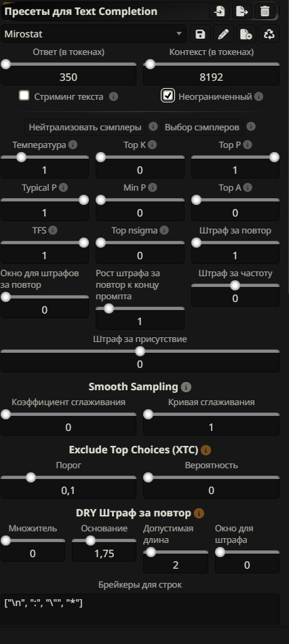289x644 pixels.
Task: Uncheck the Неограниченный checkbox
Action: point(168,96)
